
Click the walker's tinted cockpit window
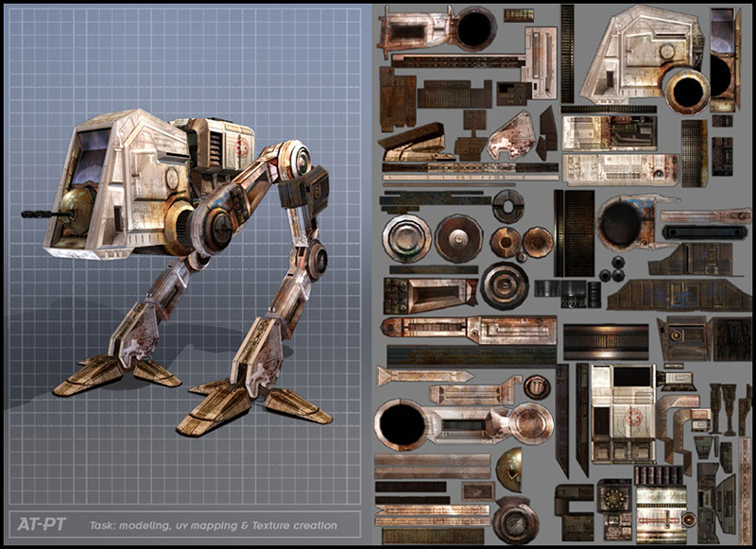[x=91, y=156]
